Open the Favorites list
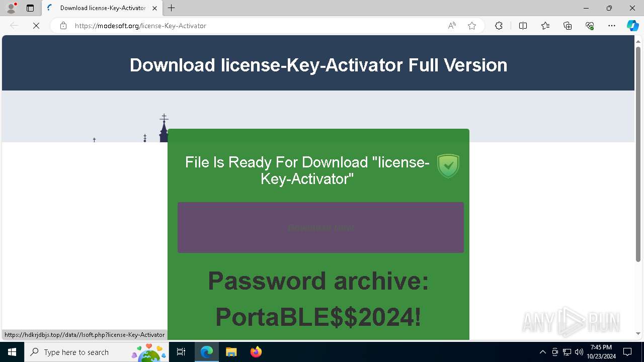644x362 pixels. 545,26
